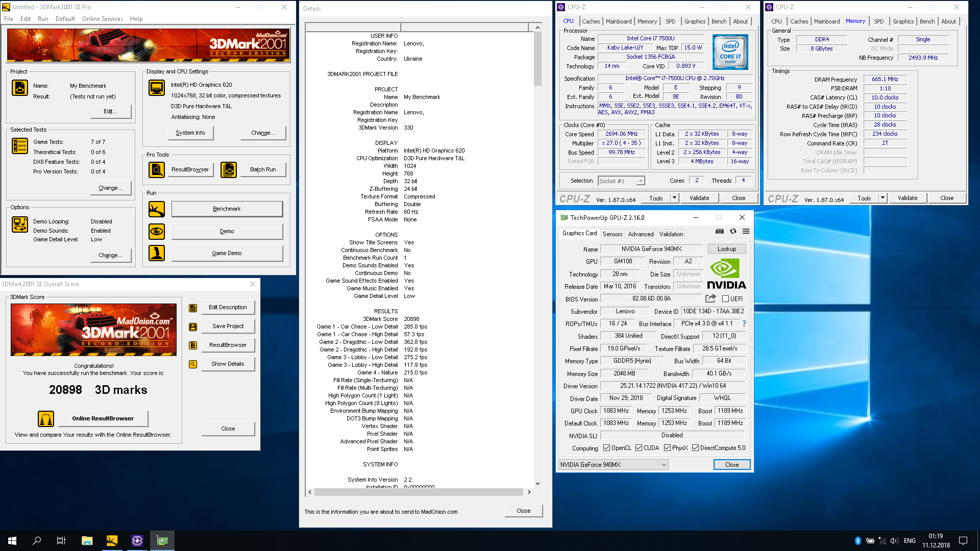The height and width of the screenshot is (551, 980).
Task: Click the Bus Interface question mark in GPU-Z
Action: pyautogui.click(x=744, y=323)
